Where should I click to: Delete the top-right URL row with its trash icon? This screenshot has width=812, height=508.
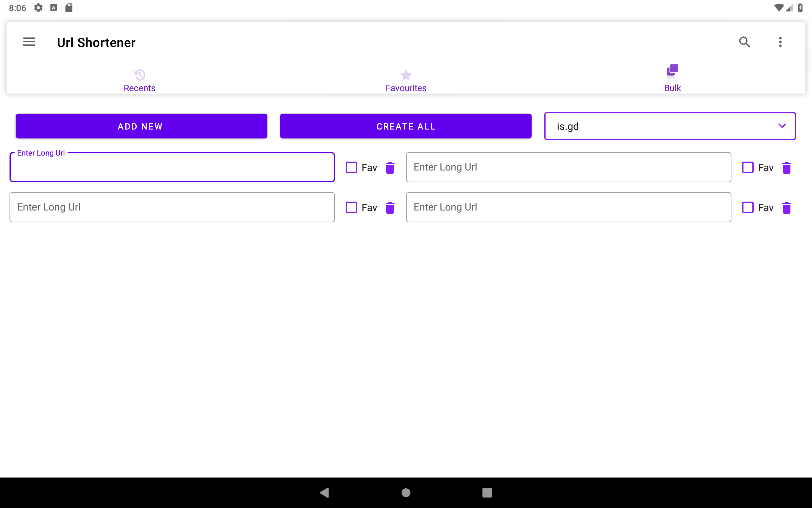click(787, 168)
